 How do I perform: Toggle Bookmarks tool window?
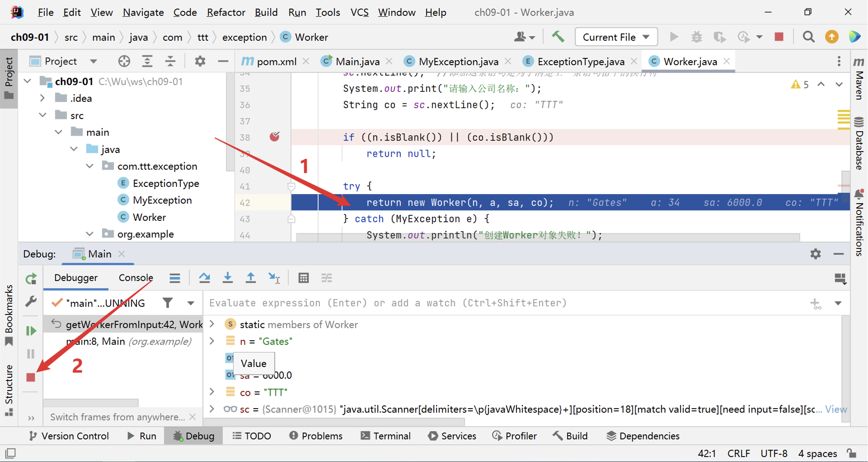9,315
